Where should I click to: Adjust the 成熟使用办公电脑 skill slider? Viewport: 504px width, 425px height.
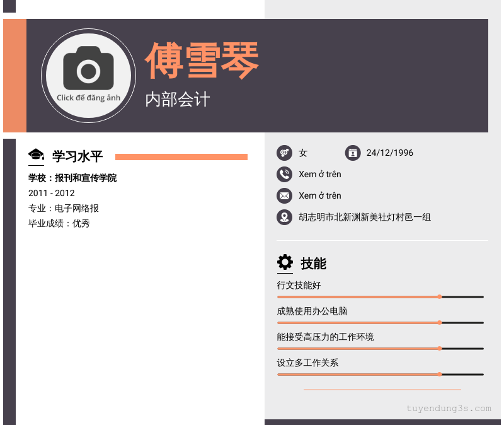pyautogui.click(x=439, y=322)
